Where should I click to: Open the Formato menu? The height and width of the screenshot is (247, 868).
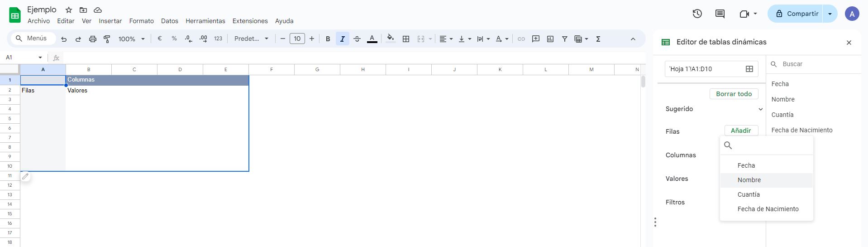(x=142, y=21)
